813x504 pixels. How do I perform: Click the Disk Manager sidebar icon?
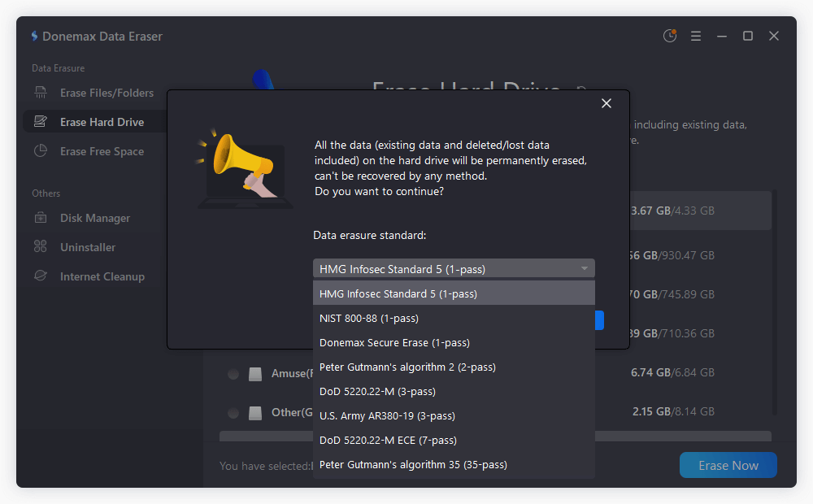[41, 218]
